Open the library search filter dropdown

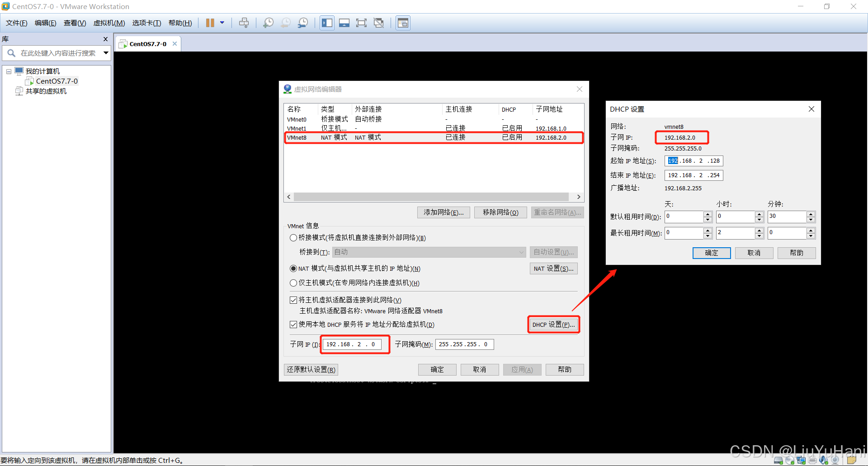(x=106, y=53)
